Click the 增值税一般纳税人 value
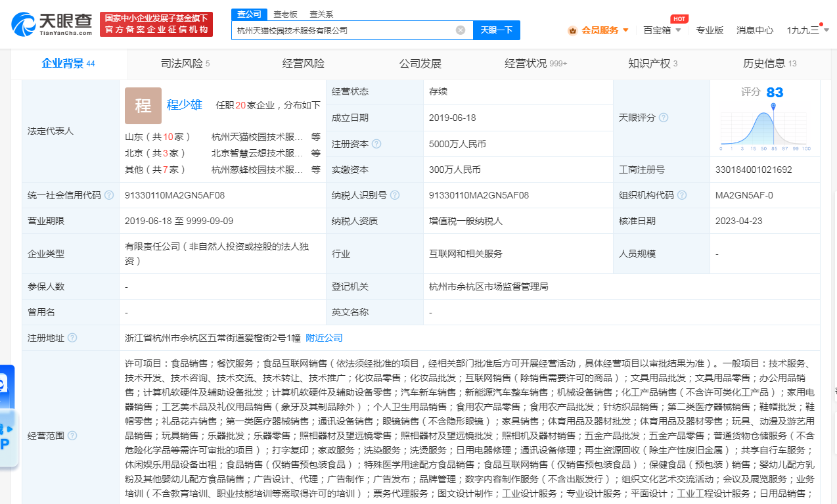Image resolution: width=837 pixels, height=504 pixels. click(466, 221)
